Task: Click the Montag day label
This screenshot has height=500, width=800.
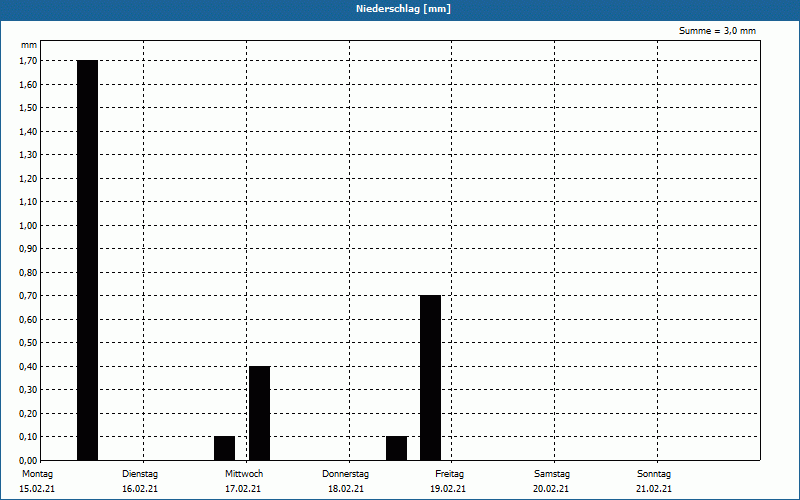Action: 37,474
